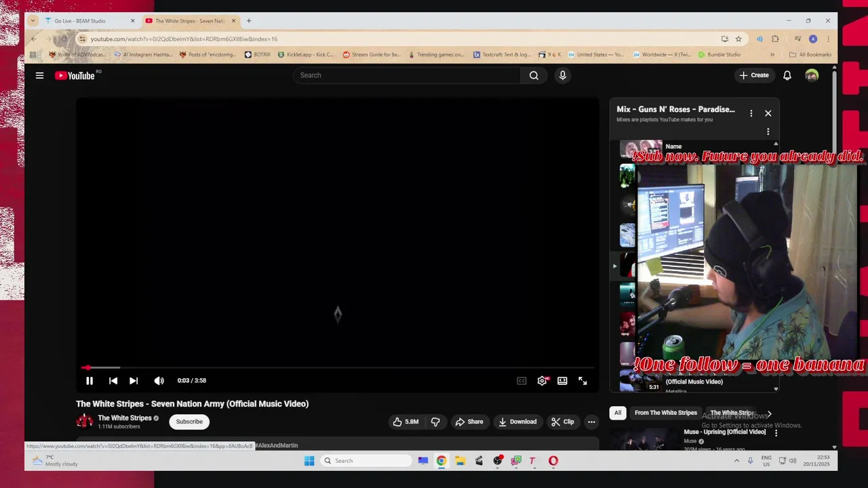The height and width of the screenshot is (488, 868).
Task: Enter fullscreen mode
Action: (x=583, y=381)
